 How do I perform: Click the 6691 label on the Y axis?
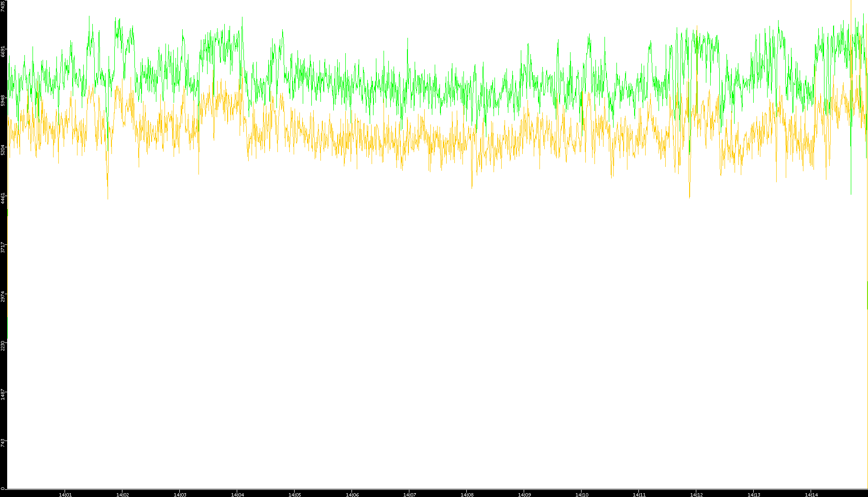click(x=3, y=51)
